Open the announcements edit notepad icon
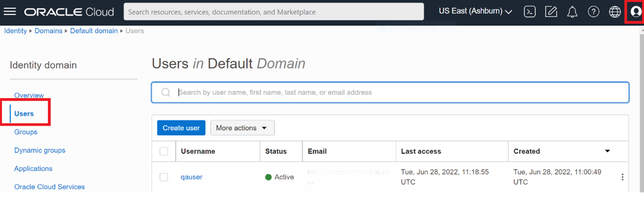 point(551,12)
